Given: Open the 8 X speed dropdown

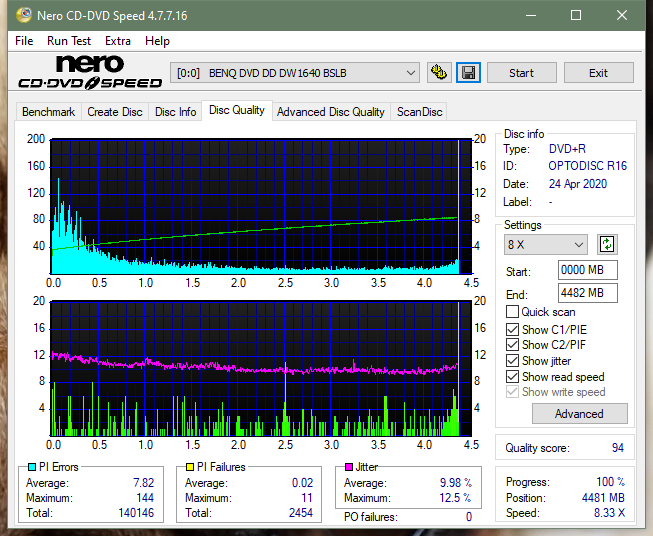Looking at the screenshot, I should pyautogui.click(x=546, y=244).
